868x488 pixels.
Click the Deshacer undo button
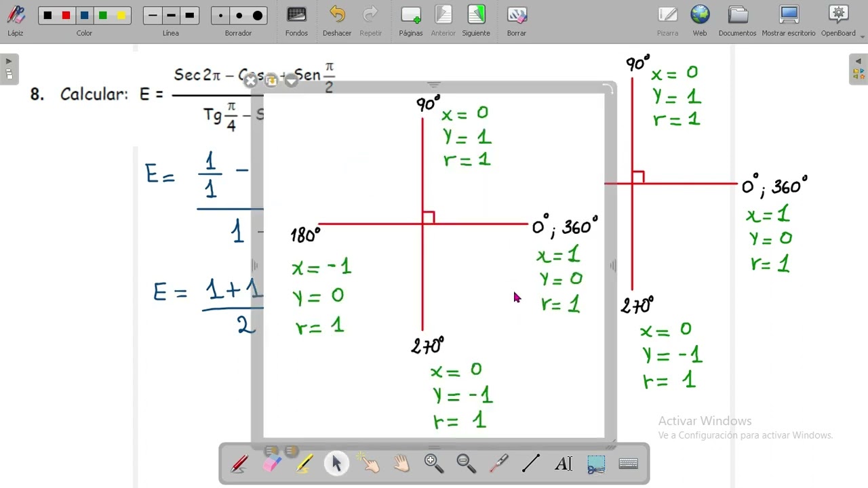[337, 21]
